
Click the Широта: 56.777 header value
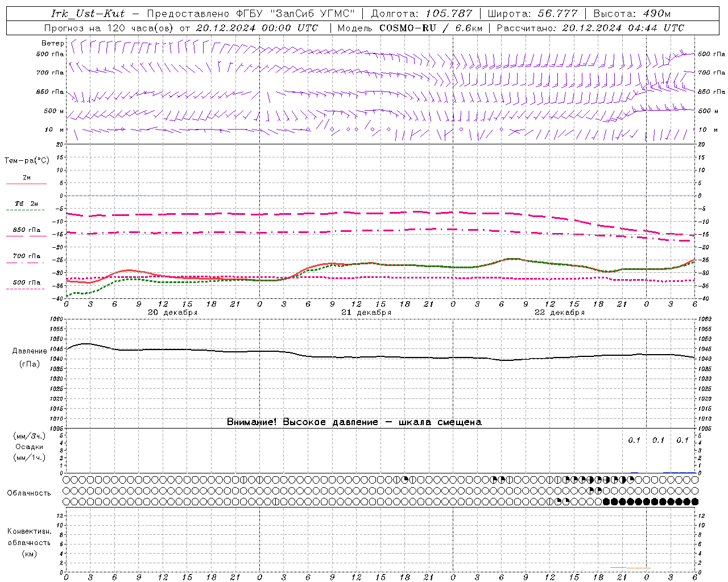533,14
